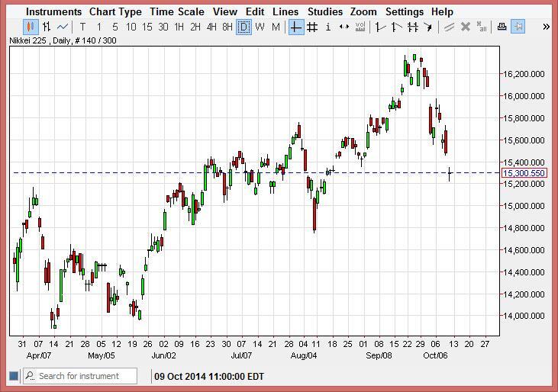Click the blue square status indicator
The width and height of the screenshot is (558, 392).
pyautogui.click(x=13, y=376)
